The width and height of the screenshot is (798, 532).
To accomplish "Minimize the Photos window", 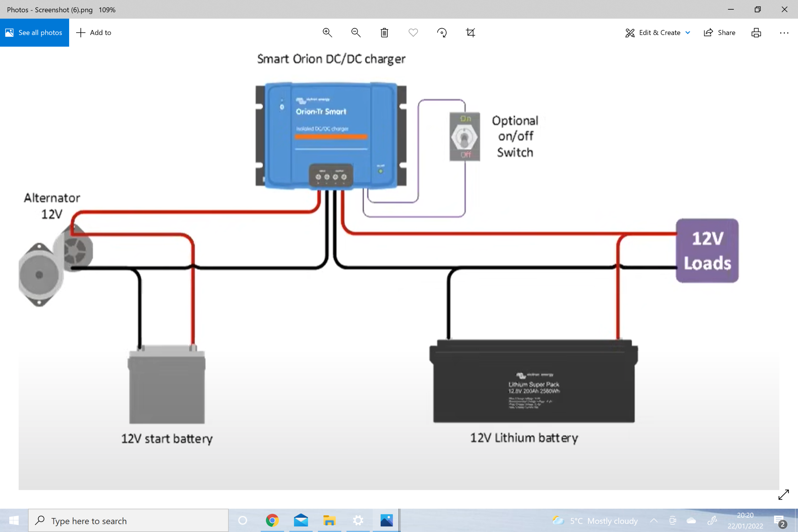I will click(x=731, y=9).
